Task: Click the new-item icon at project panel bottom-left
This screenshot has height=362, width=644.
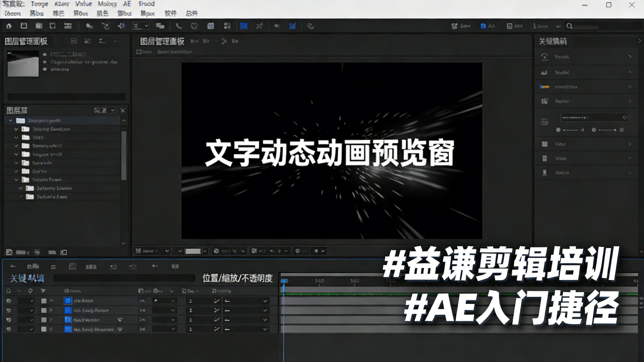Action: pyautogui.click(x=9, y=252)
